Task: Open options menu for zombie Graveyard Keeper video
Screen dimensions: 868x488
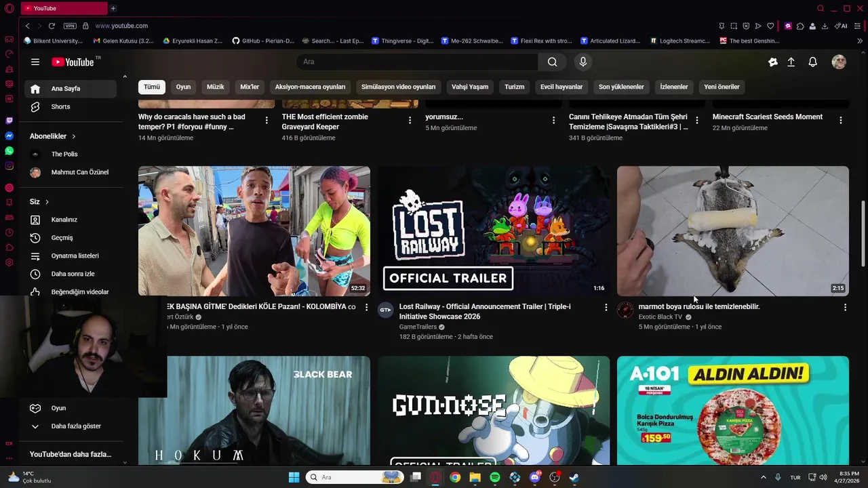Action: pos(410,120)
